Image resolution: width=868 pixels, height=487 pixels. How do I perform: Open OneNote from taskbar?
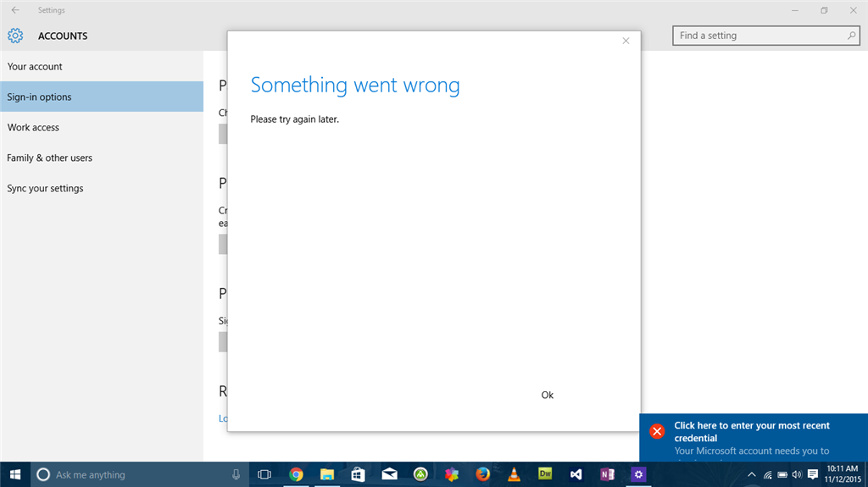click(x=607, y=474)
